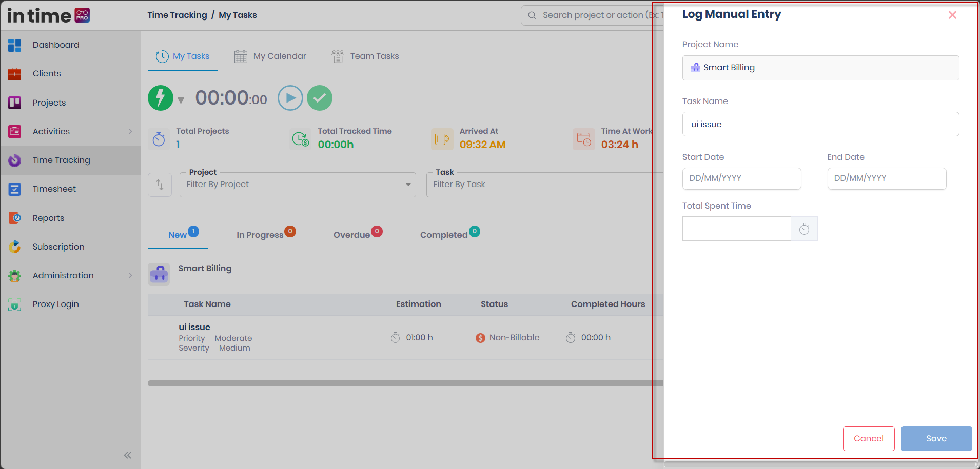
Task: Click the Total Spent Time input
Action: [737, 229]
